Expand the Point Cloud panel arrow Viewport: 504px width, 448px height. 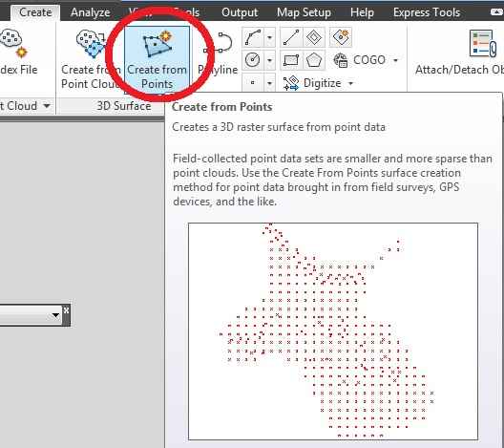(x=47, y=105)
